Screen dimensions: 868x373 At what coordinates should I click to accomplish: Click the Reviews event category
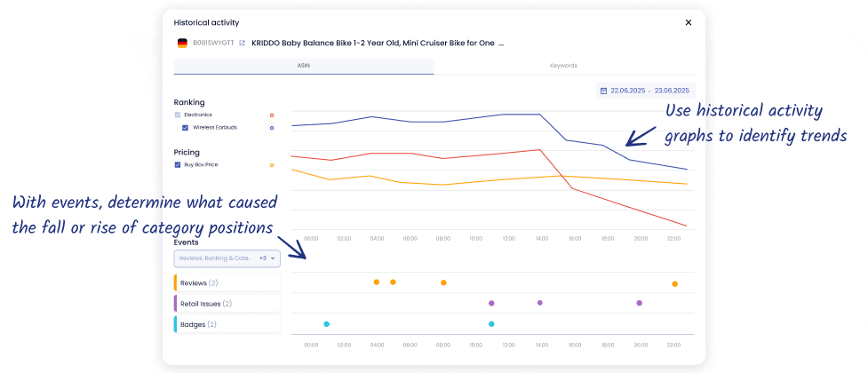point(227,282)
